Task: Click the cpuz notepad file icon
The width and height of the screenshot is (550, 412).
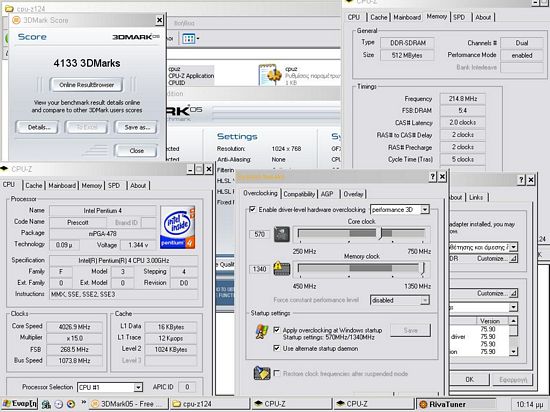Action: click(x=270, y=74)
